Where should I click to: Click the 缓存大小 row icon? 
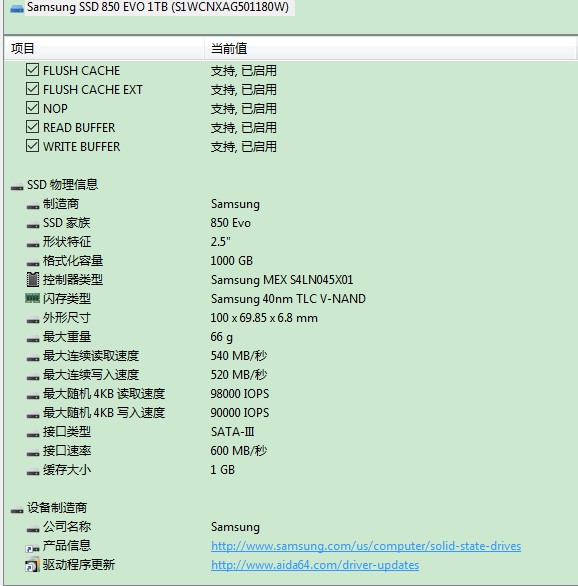33,472
